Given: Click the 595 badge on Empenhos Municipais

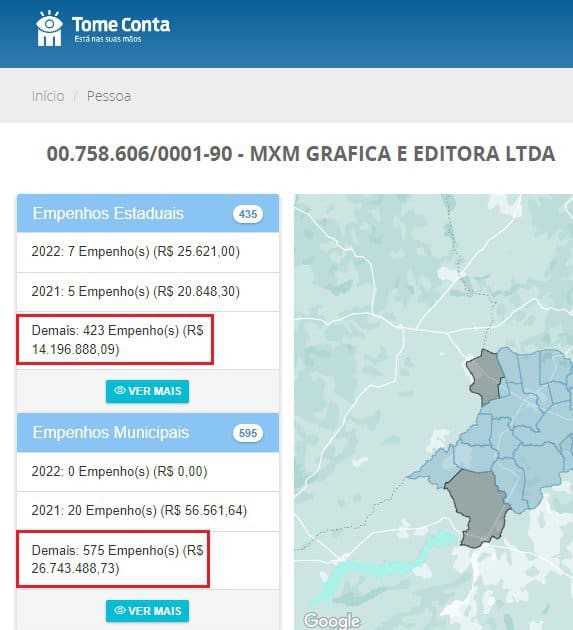Looking at the screenshot, I should click(248, 433).
